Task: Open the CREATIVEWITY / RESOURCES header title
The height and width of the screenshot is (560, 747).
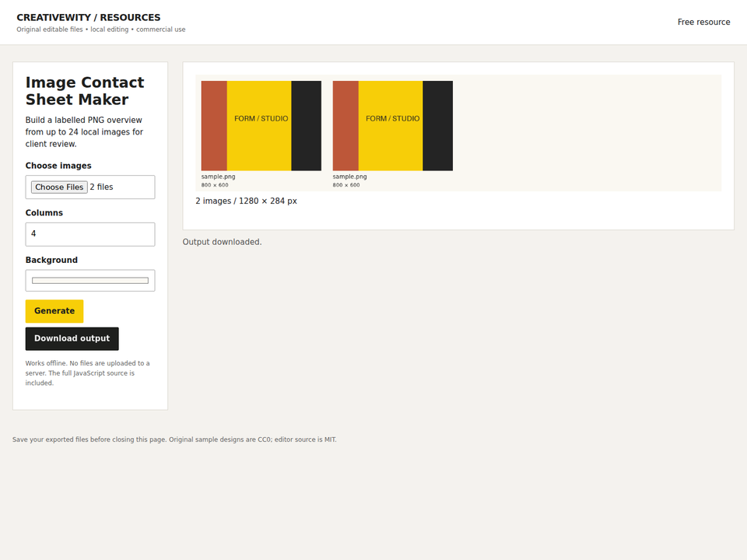Action: [x=89, y=18]
